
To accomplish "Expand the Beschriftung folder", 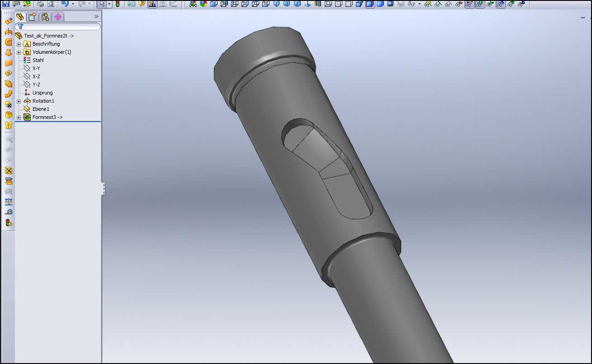I will pyautogui.click(x=19, y=44).
